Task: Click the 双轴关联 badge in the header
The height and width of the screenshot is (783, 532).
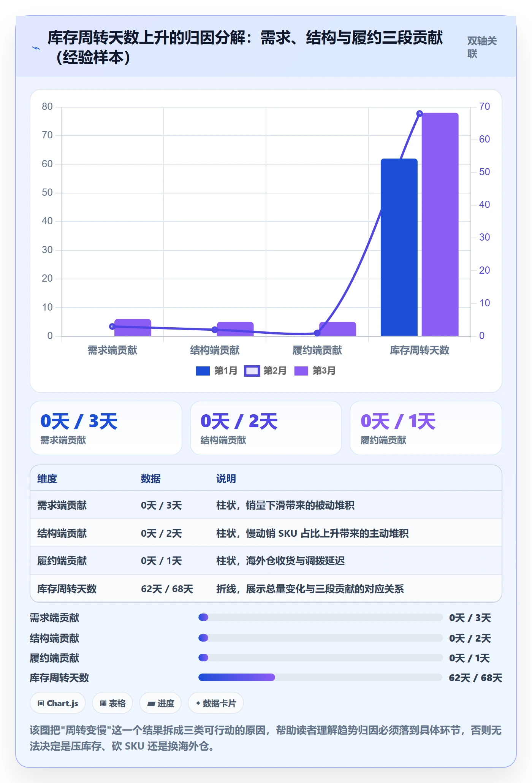Action: tap(482, 48)
